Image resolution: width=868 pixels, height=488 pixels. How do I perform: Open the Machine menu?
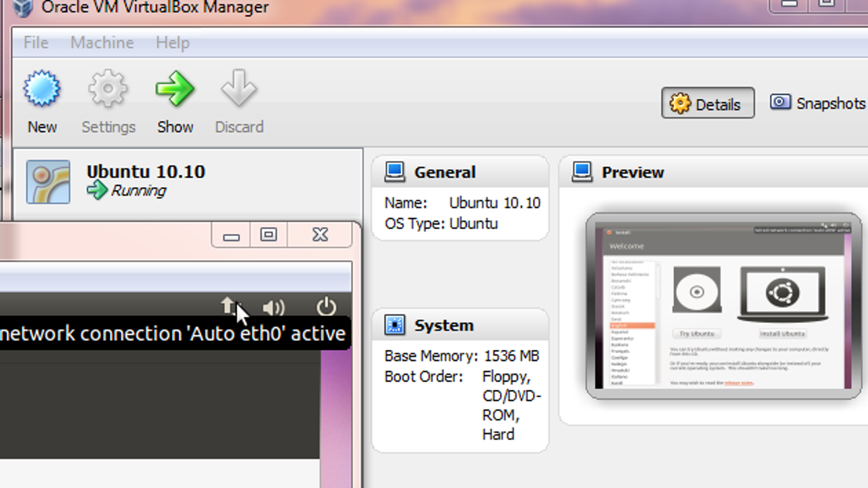(102, 42)
